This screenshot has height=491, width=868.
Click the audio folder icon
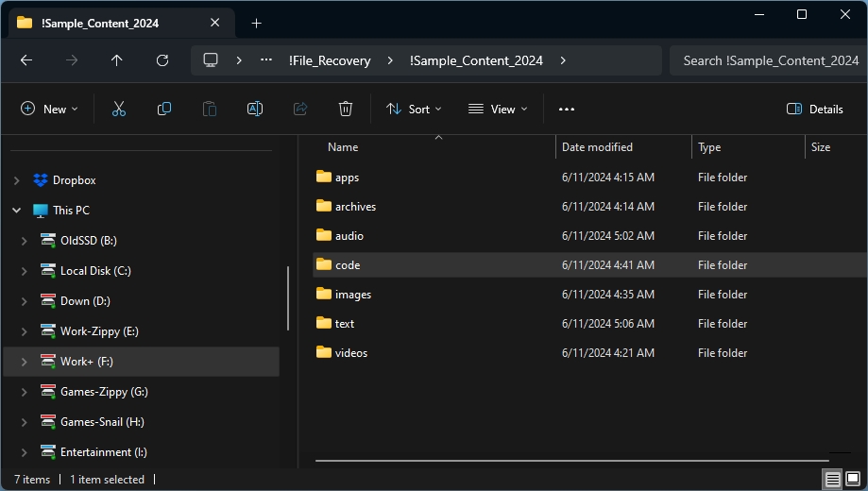324,235
